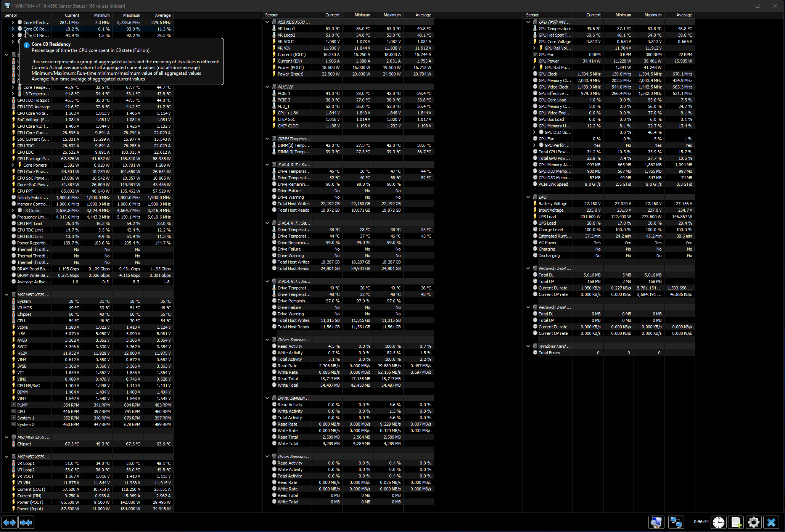Collapse the DIMM Temperature sensor group
The height and width of the screenshot is (532, 785).
point(267,139)
